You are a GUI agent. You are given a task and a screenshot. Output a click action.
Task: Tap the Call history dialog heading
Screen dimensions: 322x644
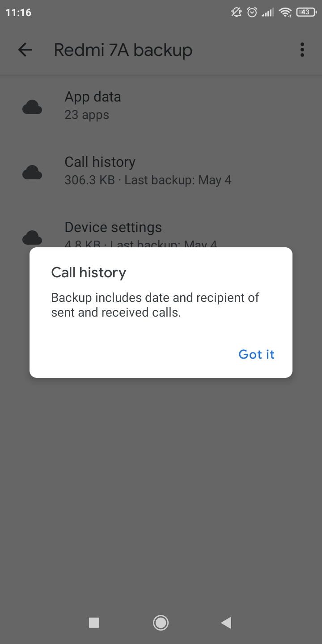[89, 272]
